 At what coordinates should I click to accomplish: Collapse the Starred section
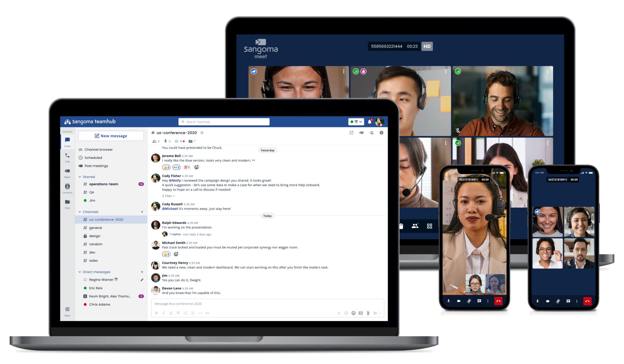click(80, 177)
